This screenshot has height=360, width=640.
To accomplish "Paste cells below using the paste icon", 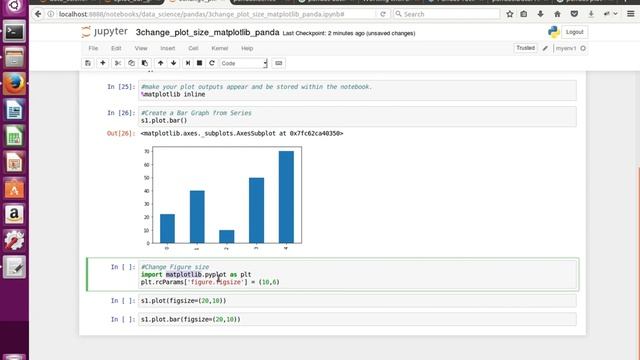I will coord(144,63).
